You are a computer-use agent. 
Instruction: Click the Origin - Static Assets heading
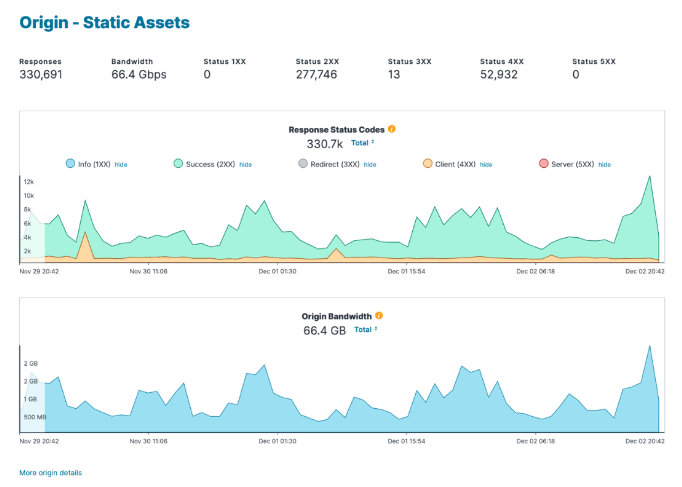click(x=104, y=23)
